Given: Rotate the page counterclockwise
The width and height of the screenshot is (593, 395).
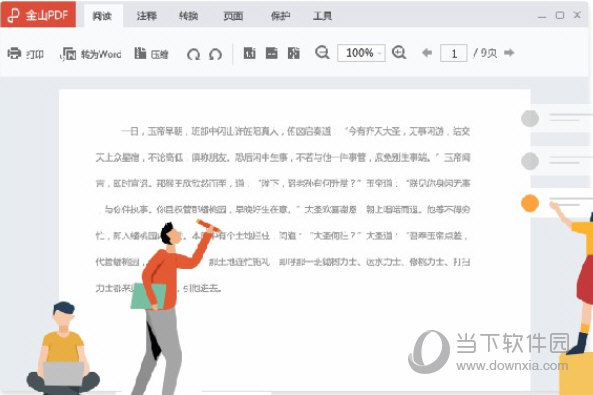Looking at the screenshot, I should pos(216,54).
